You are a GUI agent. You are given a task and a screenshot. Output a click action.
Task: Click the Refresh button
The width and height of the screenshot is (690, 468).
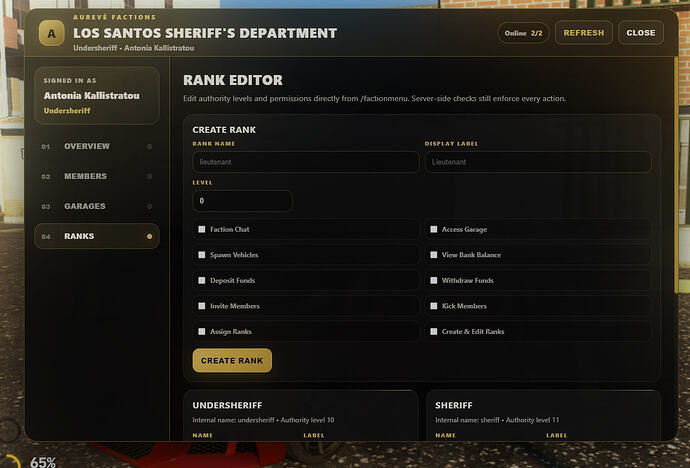[x=584, y=33]
